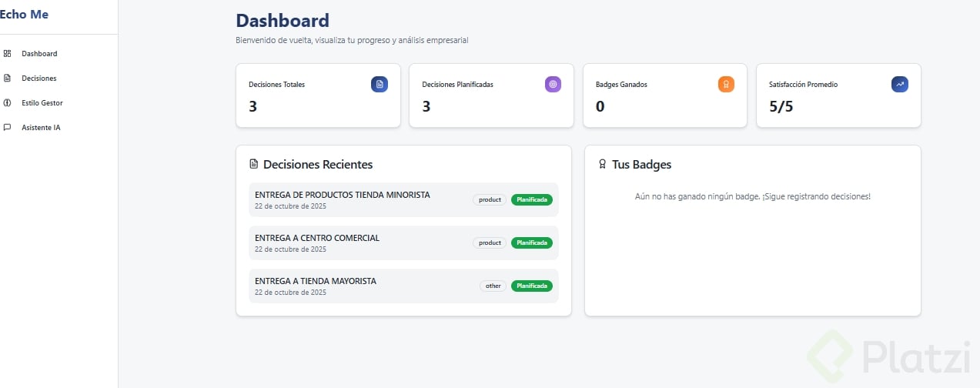Screen dimensions: 980x388
Task: Click the Estilo Gestor icon in sidebar
Action: tap(7, 103)
